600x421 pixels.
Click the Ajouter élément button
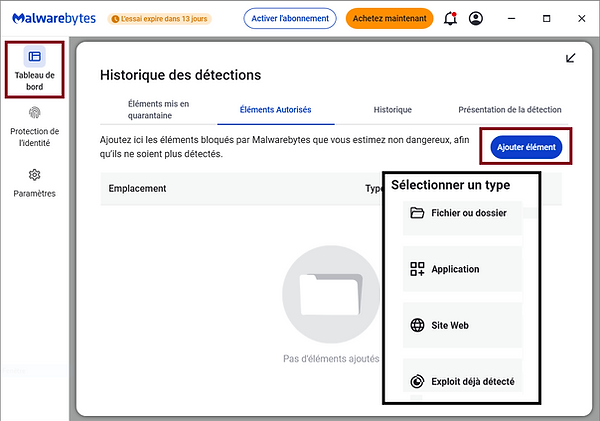[x=526, y=147]
